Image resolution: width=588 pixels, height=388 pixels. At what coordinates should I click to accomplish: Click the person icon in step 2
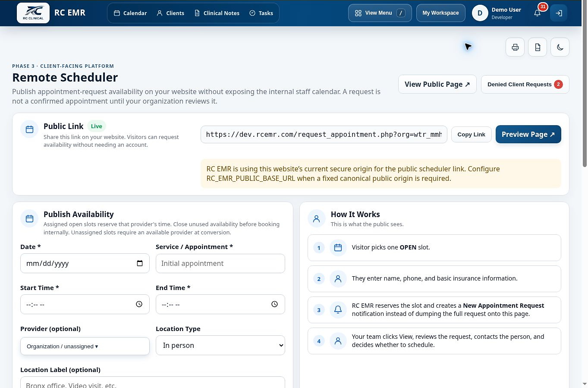(338, 279)
